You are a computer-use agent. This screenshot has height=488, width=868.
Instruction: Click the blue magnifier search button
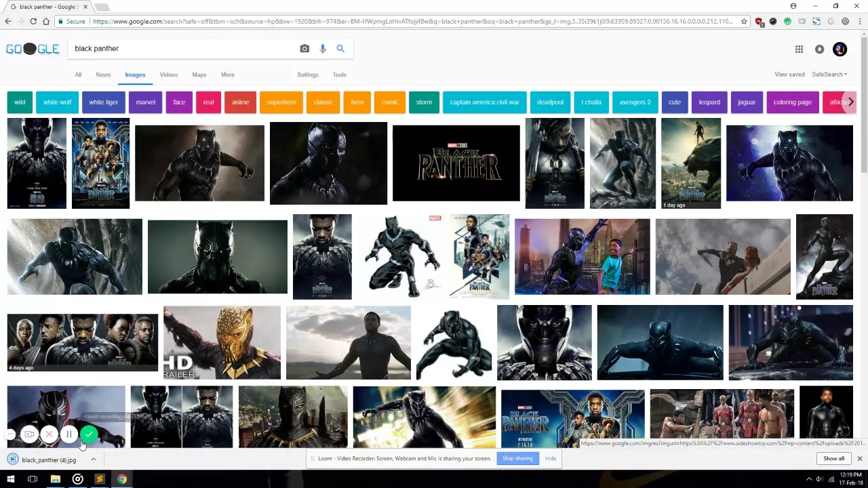340,49
